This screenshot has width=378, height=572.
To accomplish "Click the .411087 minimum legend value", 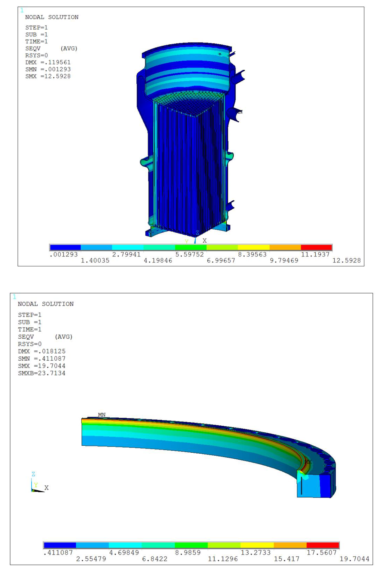I will [58, 552].
